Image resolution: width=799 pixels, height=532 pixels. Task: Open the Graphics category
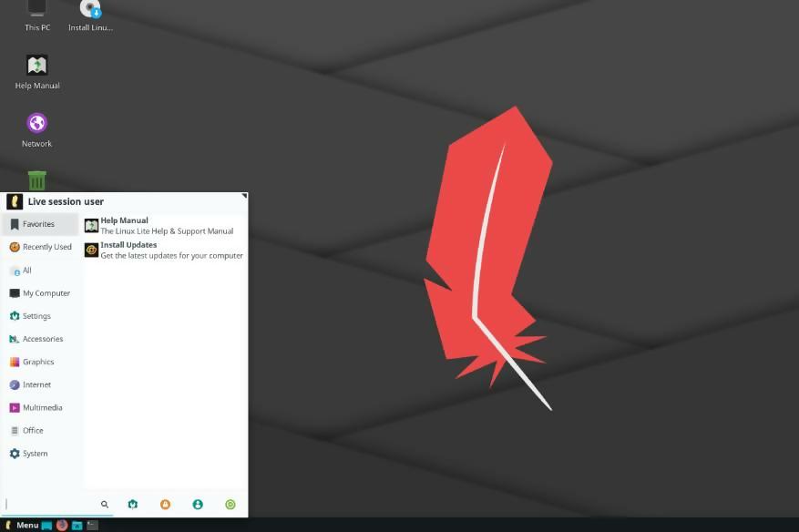coord(40,363)
